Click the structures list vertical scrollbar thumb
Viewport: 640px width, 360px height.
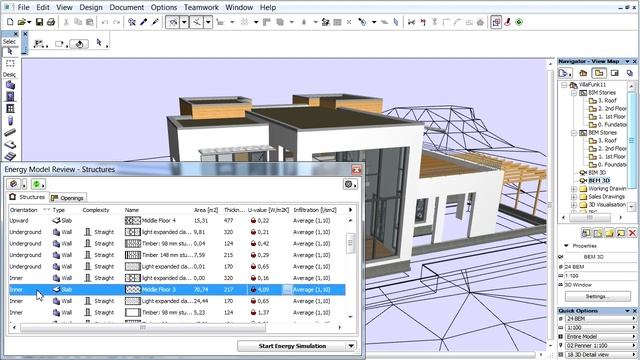(x=350, y=243)
